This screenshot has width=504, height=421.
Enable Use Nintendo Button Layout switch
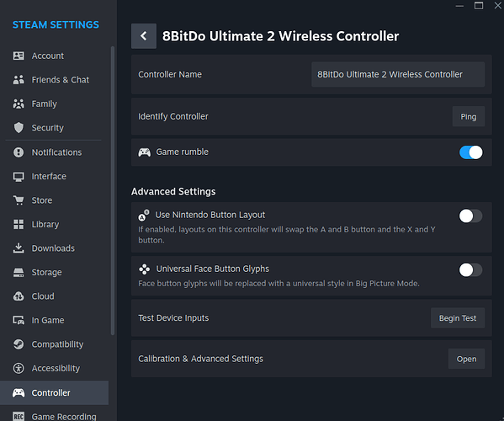tap(470, 216)
